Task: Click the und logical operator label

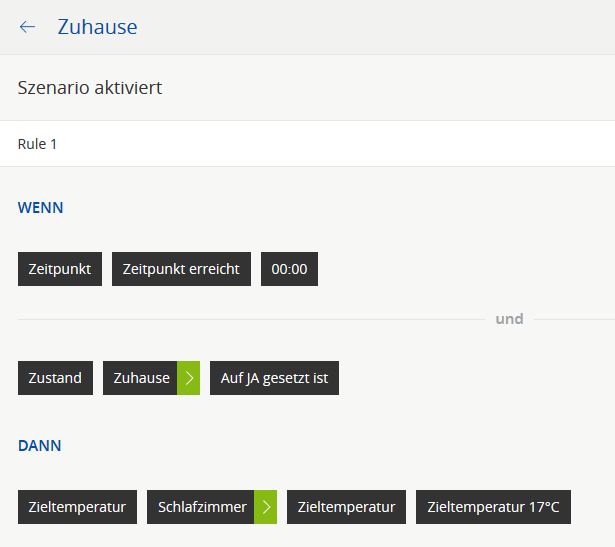Action: [x=509, y=319]
